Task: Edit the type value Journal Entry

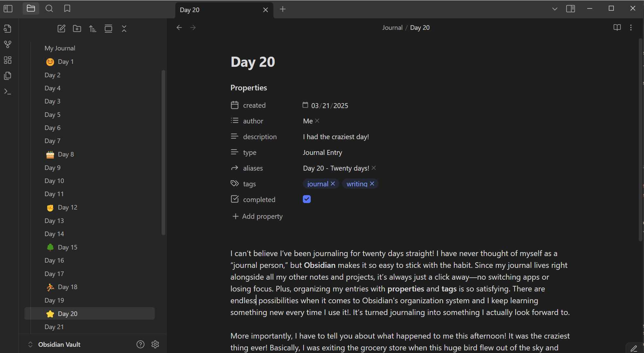Action: (x=322, y=153)
